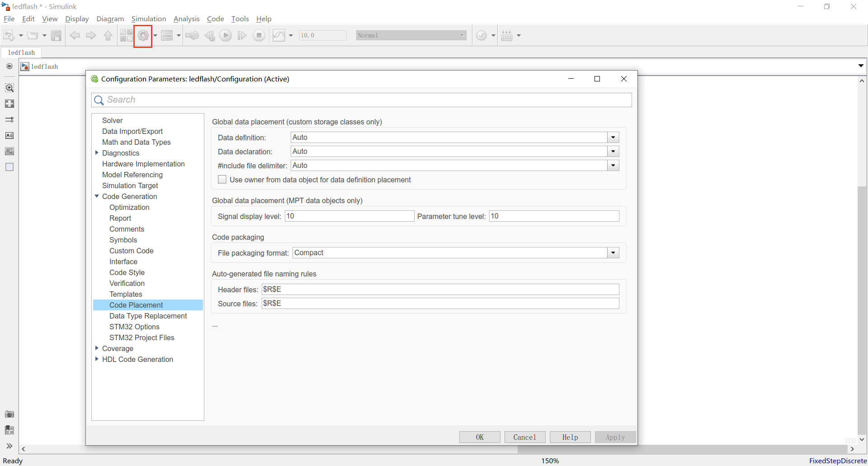Open the Simulation menu
Viewport: 868px width, 466px height.
tap(149, 19)
